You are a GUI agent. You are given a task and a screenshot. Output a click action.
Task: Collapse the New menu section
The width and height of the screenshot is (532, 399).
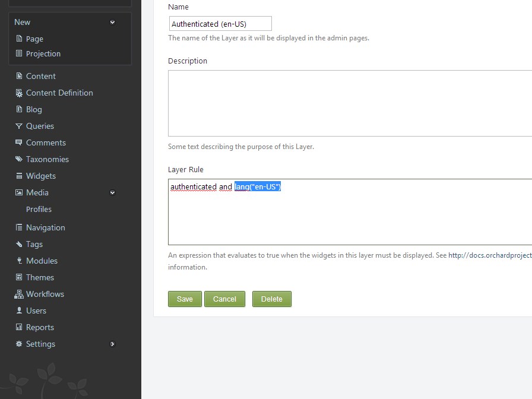(112, 23)
